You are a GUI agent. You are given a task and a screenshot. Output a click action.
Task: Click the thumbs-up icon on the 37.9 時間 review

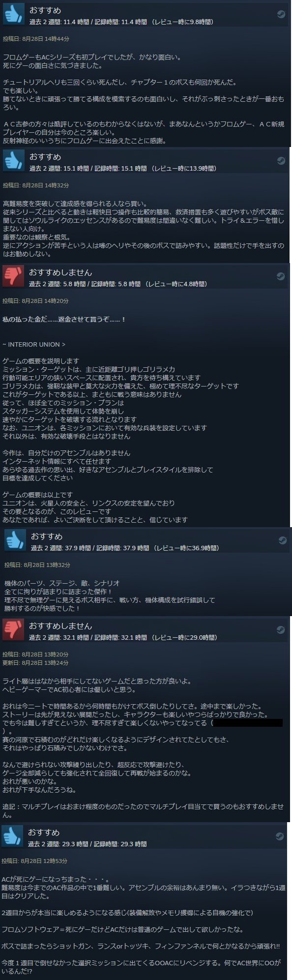click(x=15, y=540)
